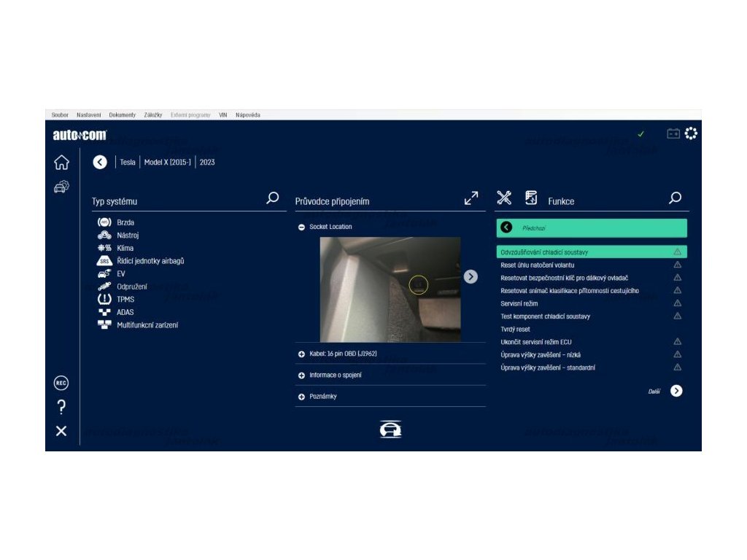Go back with the arrow beside Tesla
The height and width of the screenshot is (560, 747).
pos(100,163)
